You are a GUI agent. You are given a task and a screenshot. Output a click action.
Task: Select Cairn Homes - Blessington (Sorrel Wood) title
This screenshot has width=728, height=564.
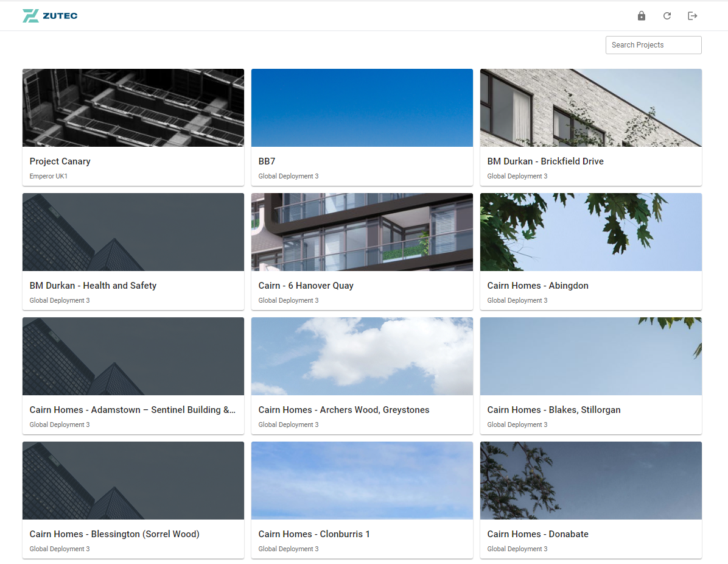tap(114, 534)
